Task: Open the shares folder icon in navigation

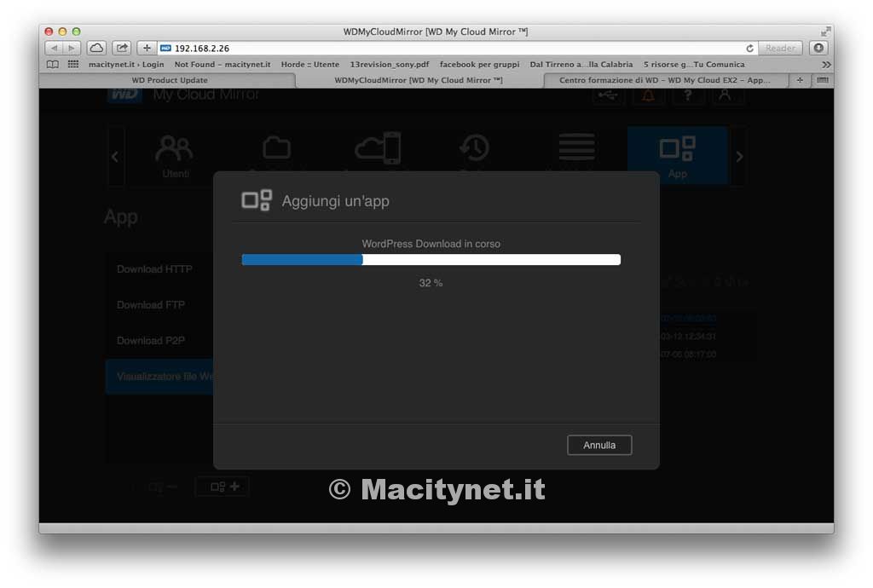Action: coord(277,148)
